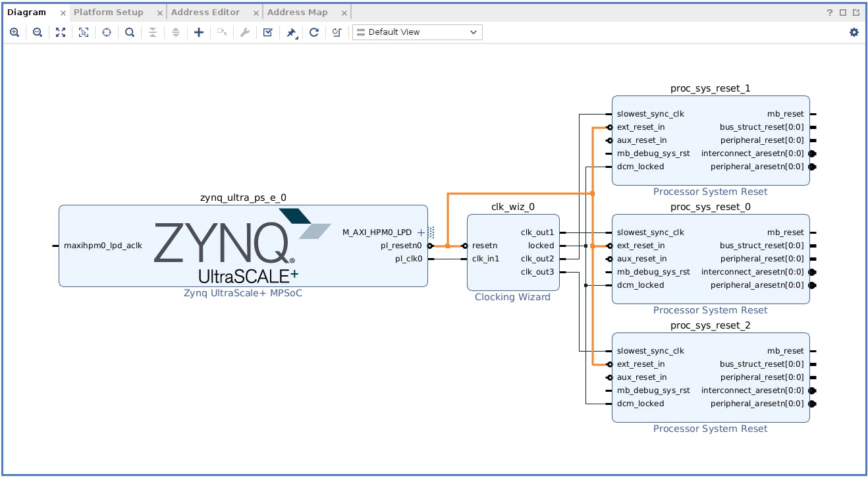Click the Expand All toolbar icon
Viewport: 868px width, 478px height.
point(176,32)
